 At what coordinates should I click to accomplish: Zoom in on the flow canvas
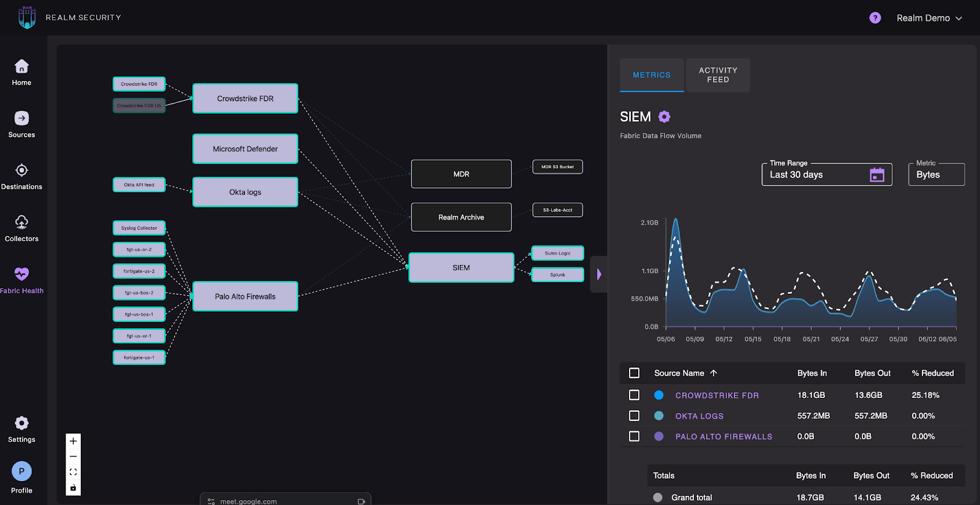point(73,441)
